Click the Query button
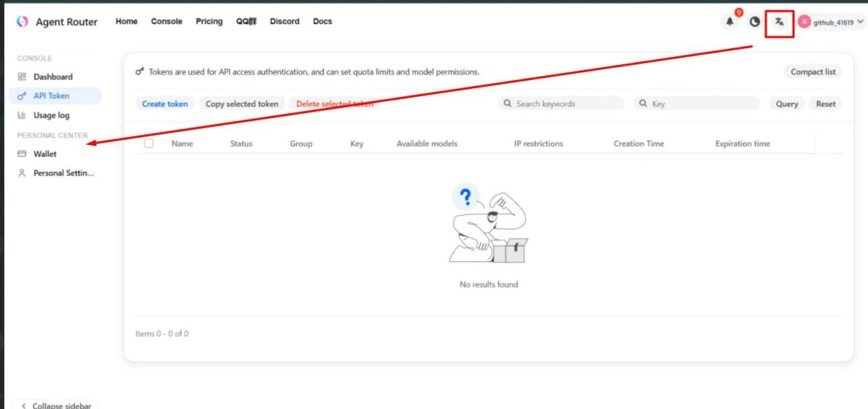 pos(787,104)
